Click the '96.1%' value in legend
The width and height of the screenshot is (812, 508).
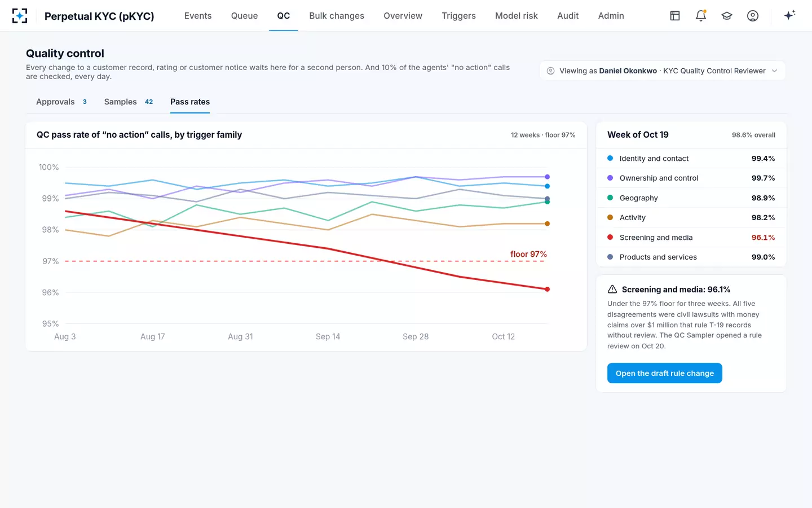pyautogui.click(x=763, y=238)
